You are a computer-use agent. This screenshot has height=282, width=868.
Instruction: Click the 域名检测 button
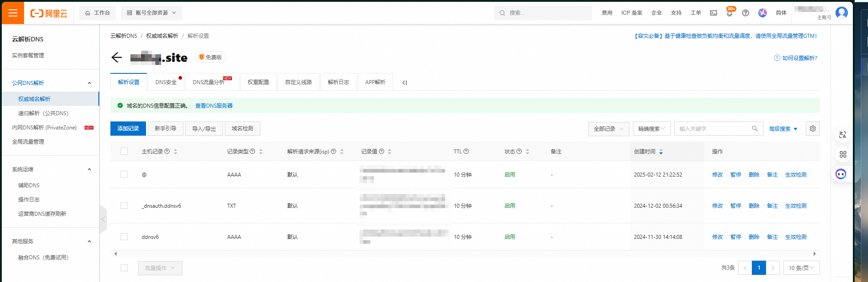(243, 129)
